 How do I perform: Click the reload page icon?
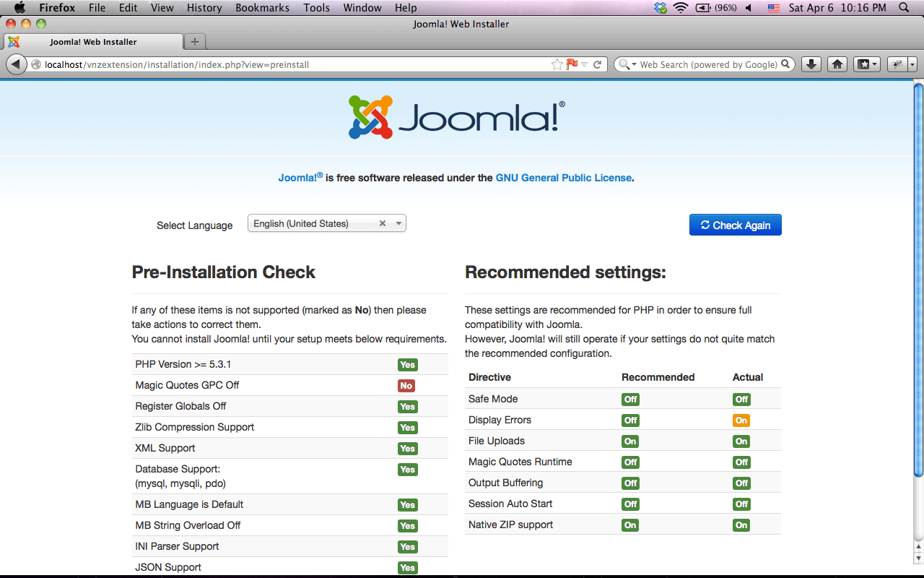pyautogui.click(x=597, y=64)
